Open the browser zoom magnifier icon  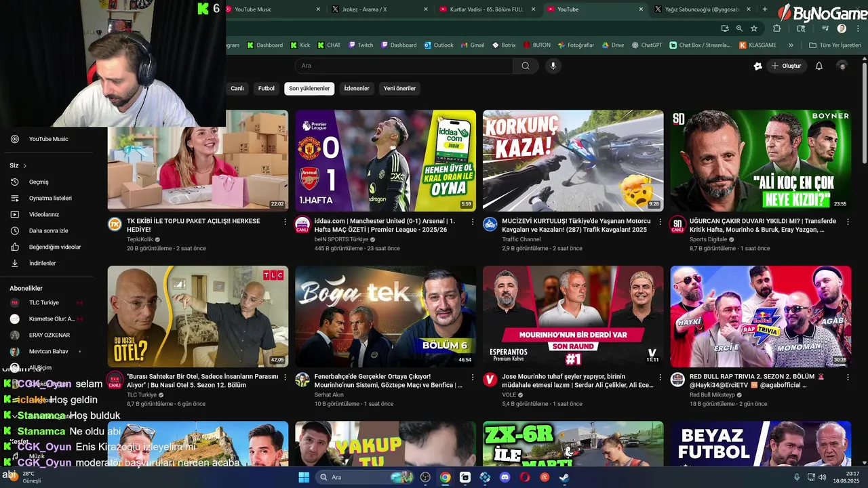pyautogui.click(x=739, y=28)
